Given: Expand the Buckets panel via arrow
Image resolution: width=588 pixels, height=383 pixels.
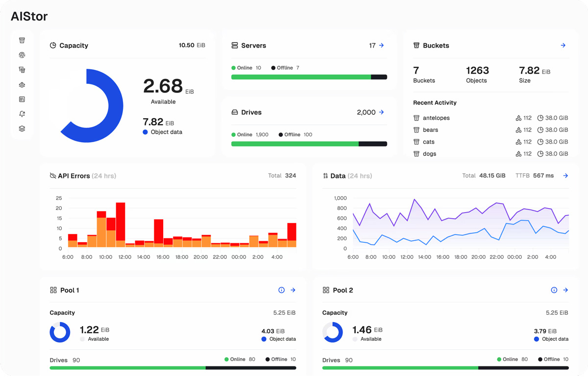Looking at the screenshot, I should tap(563, 46).
